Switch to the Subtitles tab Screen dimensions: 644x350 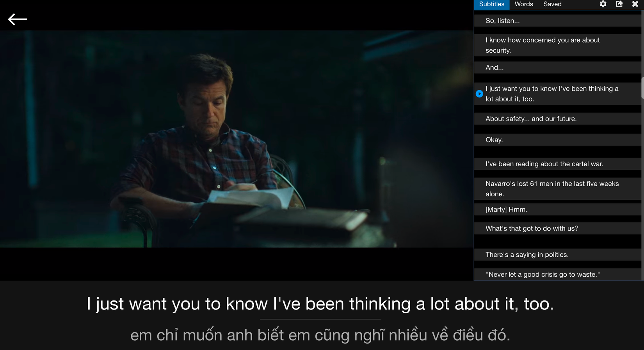pos(492,4)
